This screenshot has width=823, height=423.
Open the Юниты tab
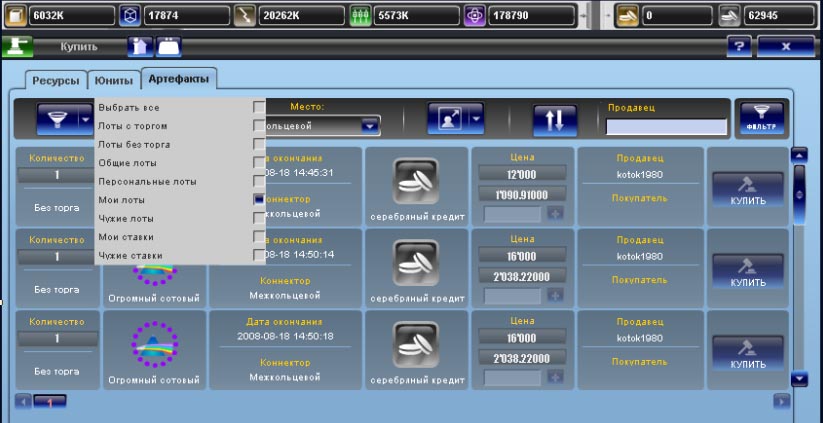coord(112,81)
